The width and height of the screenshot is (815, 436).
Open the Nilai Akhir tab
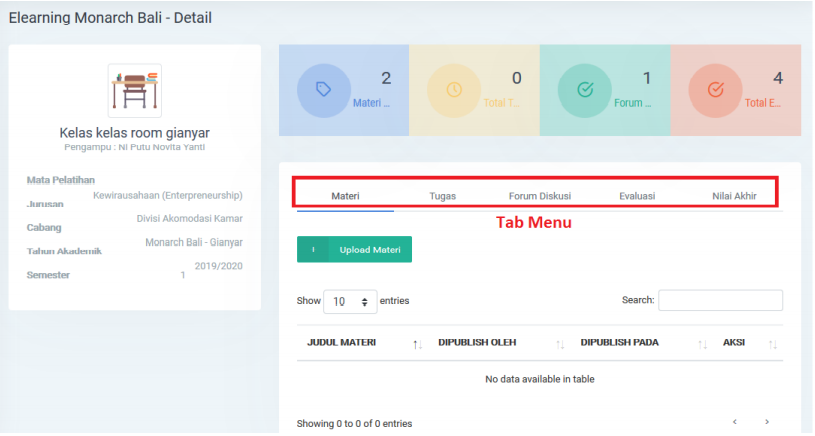(734, 196)
